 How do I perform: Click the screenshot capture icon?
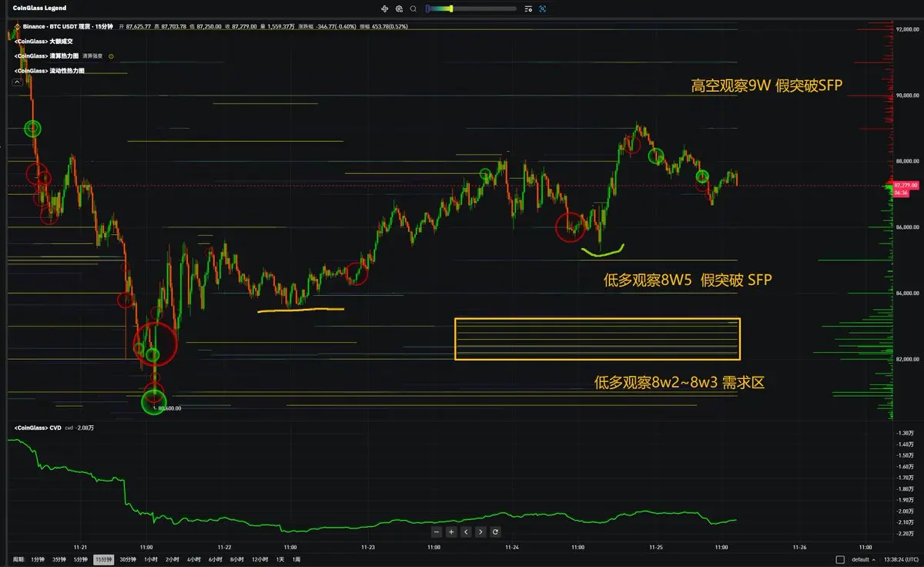(x=542, y=8)
